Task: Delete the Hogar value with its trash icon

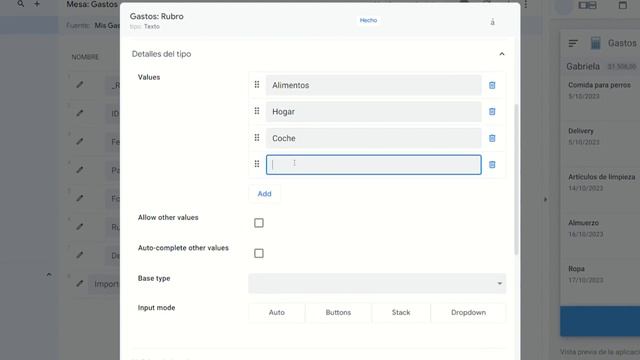Action: (x=492, y=111)
